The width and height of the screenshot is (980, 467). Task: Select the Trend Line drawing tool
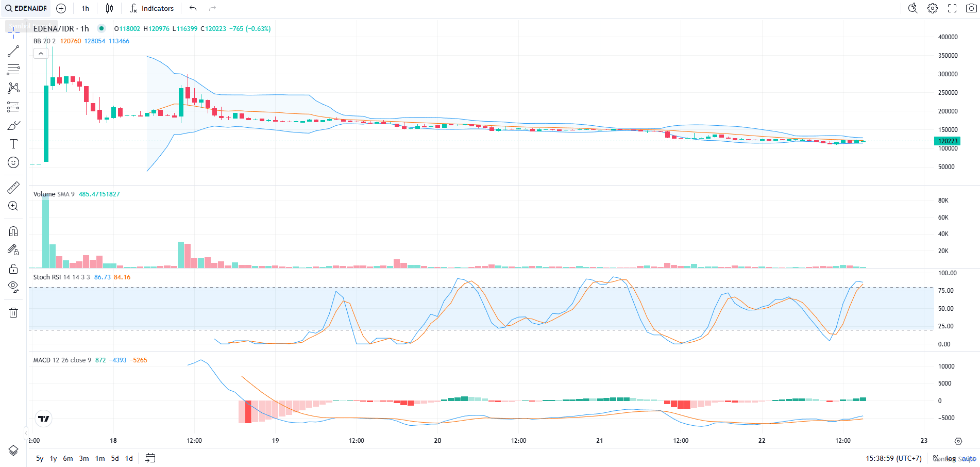click(13, 51)
